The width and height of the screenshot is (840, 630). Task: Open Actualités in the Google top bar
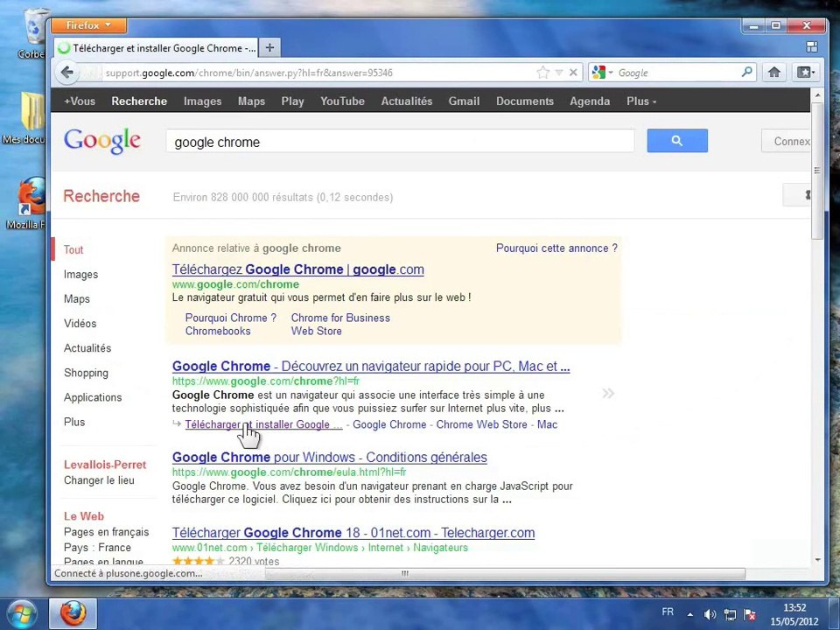click(x=407, y=101)
